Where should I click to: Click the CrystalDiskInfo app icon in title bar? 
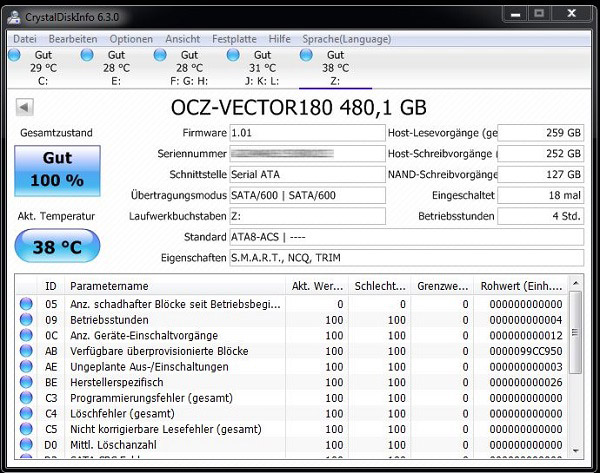(x=15, y=17)
